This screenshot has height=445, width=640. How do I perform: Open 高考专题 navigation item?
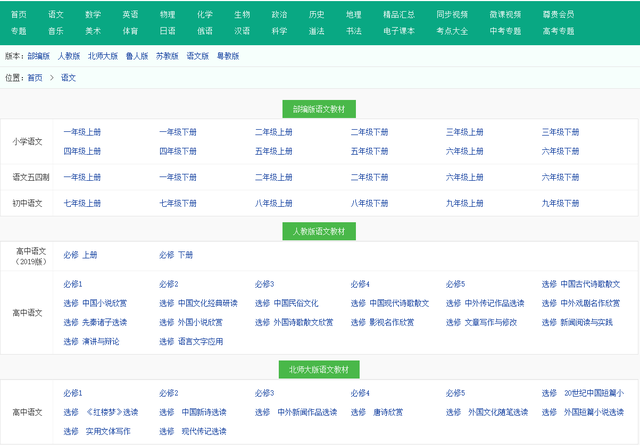point(558,31)
